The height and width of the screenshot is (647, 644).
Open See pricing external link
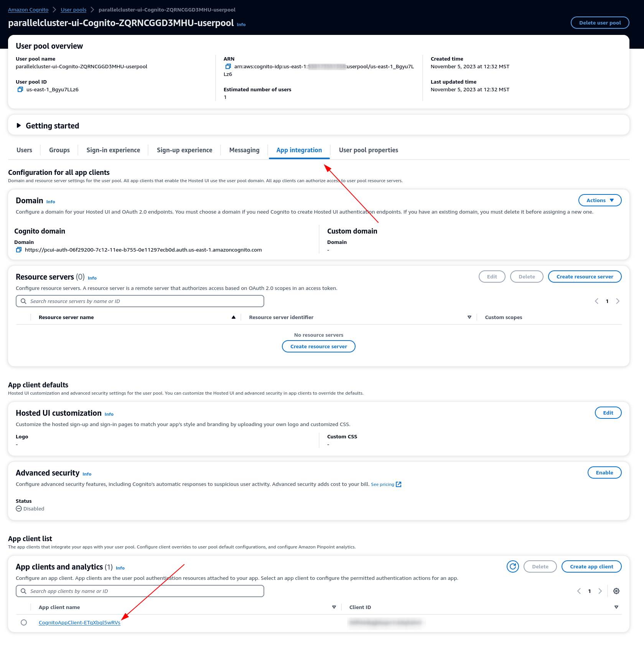point(385,484)
